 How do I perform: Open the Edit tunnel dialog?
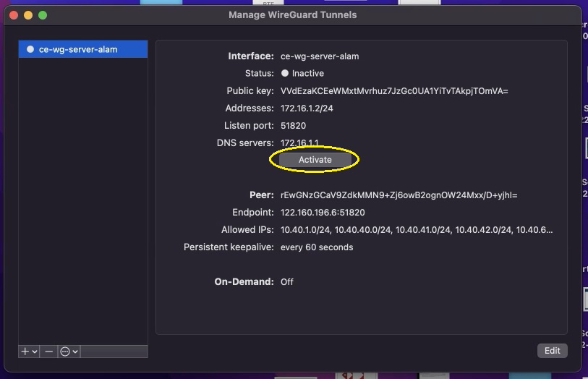tap(552, 351)
